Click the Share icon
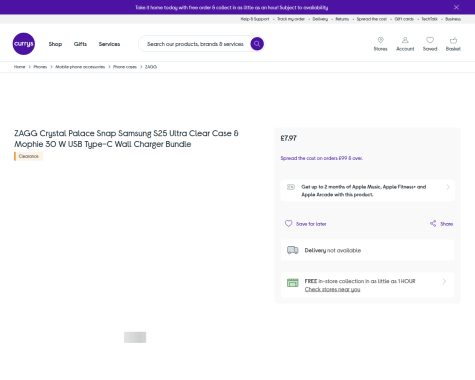The image size is (475, 380). pos(433,224)
